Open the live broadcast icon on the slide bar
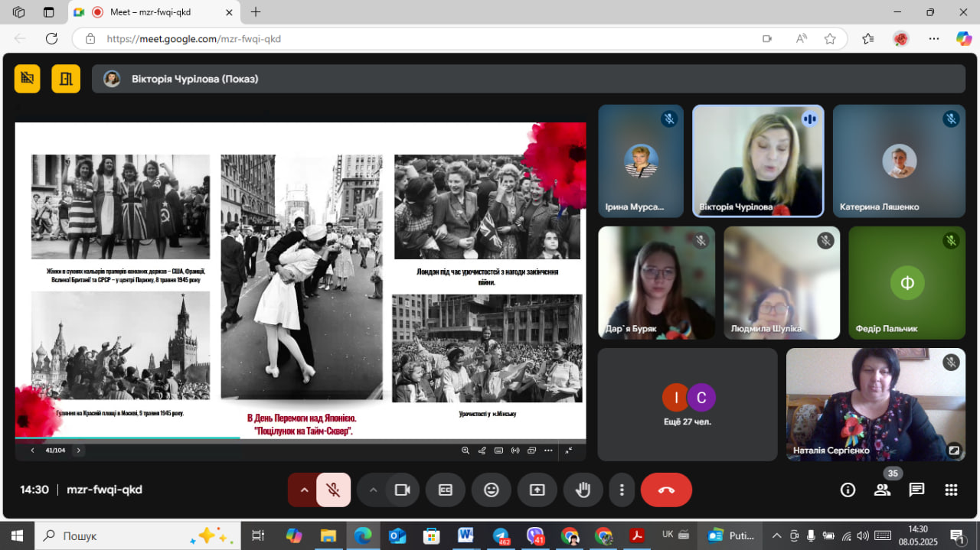 (515, 451)
